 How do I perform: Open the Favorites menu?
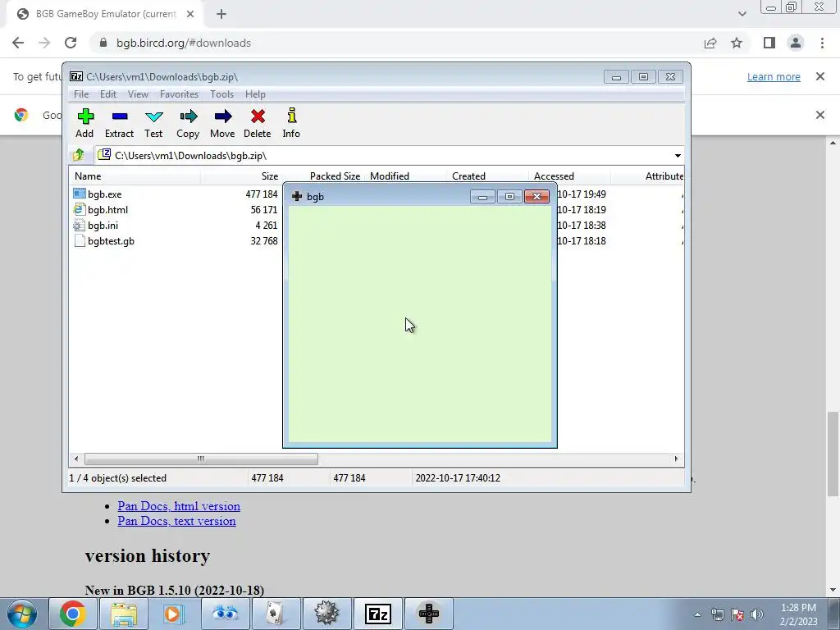tap(179, 94)
